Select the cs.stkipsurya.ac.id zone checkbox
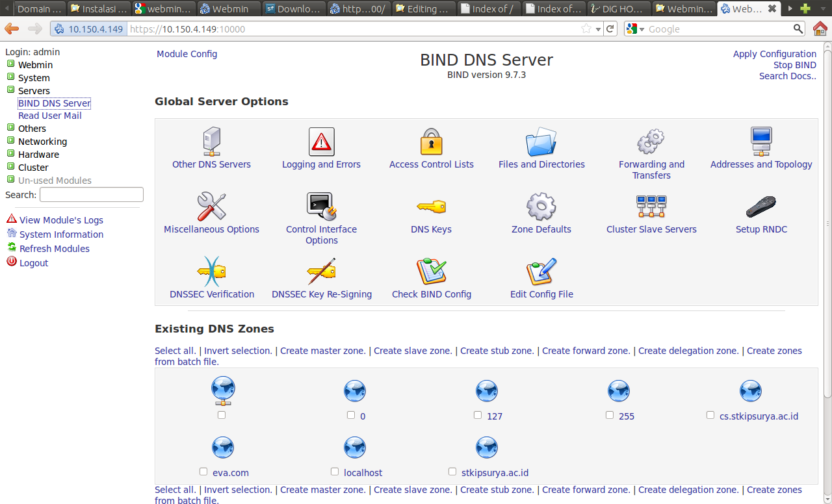832x504 pixels. click(710, 415)
